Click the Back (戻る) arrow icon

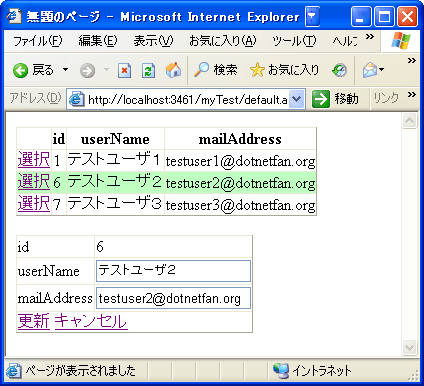20,70
